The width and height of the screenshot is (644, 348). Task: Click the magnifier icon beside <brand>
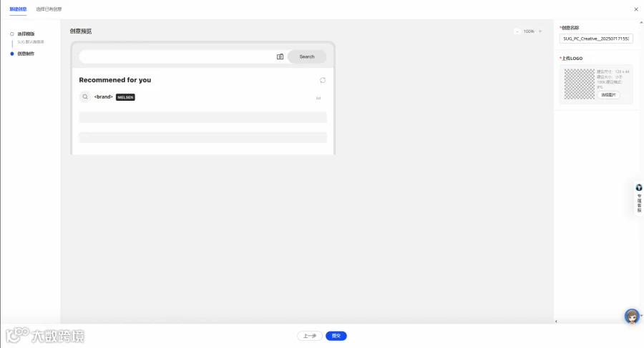pos(85,97)
